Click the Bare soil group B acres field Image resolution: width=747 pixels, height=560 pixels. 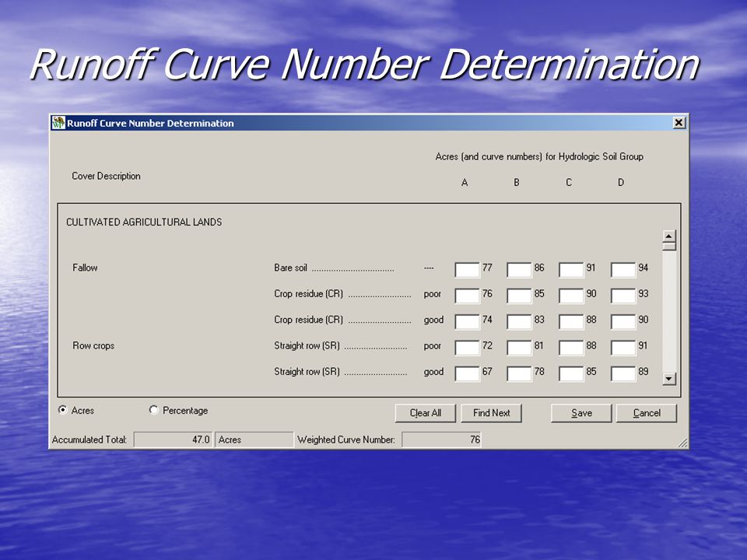(x=519, y=270)
